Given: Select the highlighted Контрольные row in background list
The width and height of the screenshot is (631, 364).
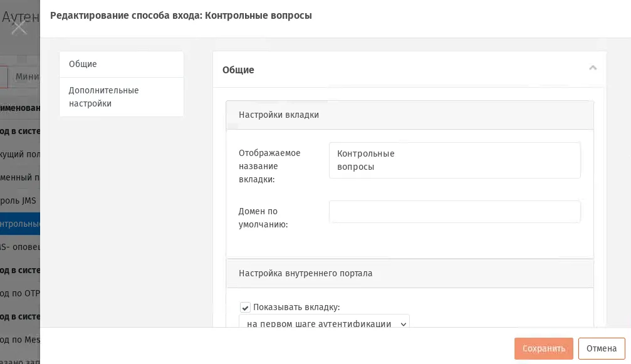Looking at the screenshot, I should click(20, 224).
